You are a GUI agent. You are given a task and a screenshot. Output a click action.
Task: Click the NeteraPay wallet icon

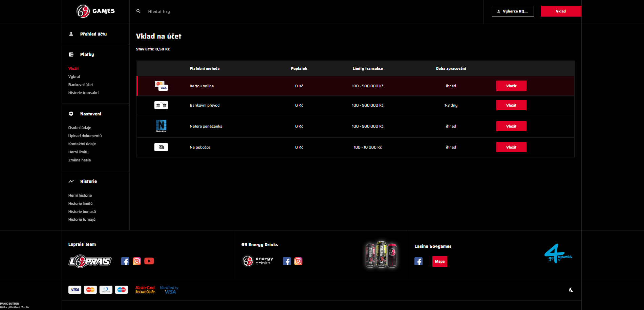pyautogui.click(x=161, y=126)
